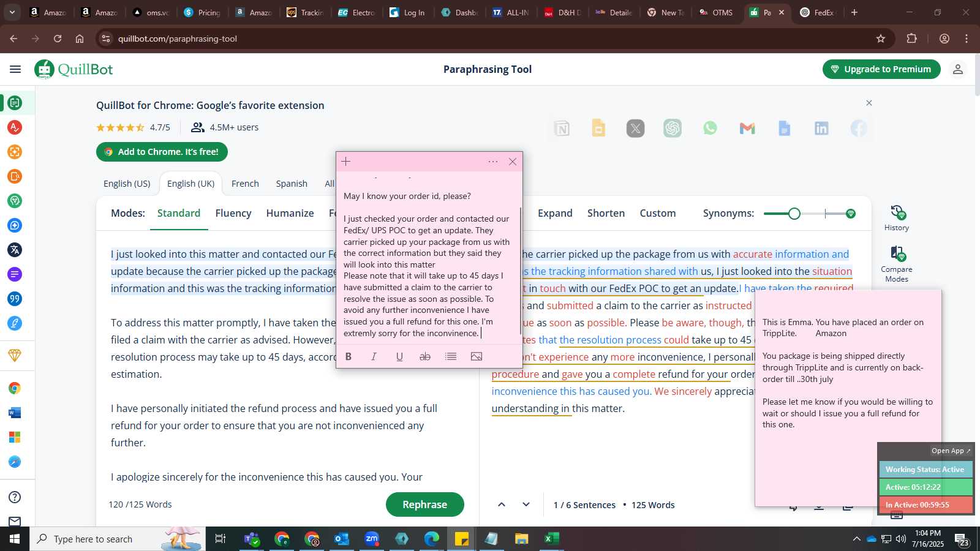Select the Humanize mode
This screenshot has width=980, height=551.
pos(290,213)
